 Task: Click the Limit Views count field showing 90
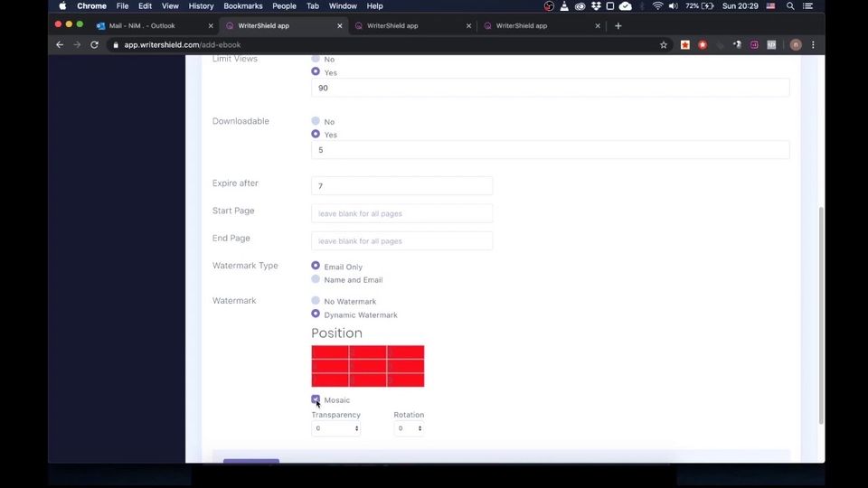point(551,88)
